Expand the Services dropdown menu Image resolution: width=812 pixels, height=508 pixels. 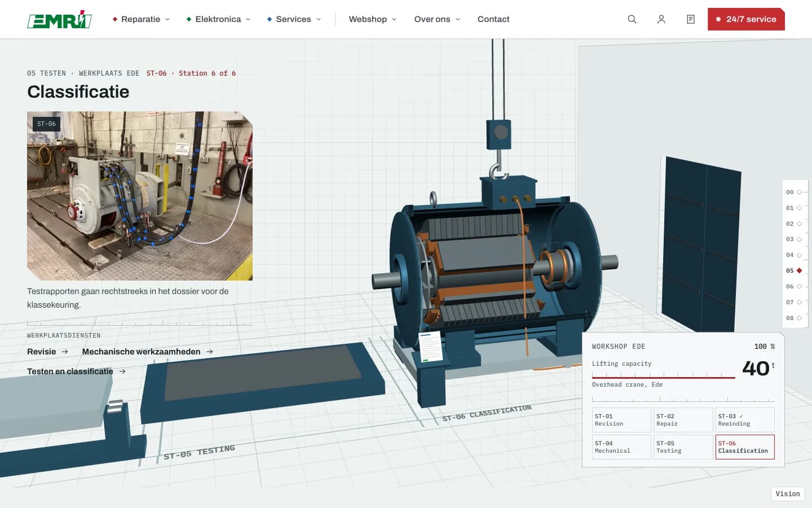[294, 19]
